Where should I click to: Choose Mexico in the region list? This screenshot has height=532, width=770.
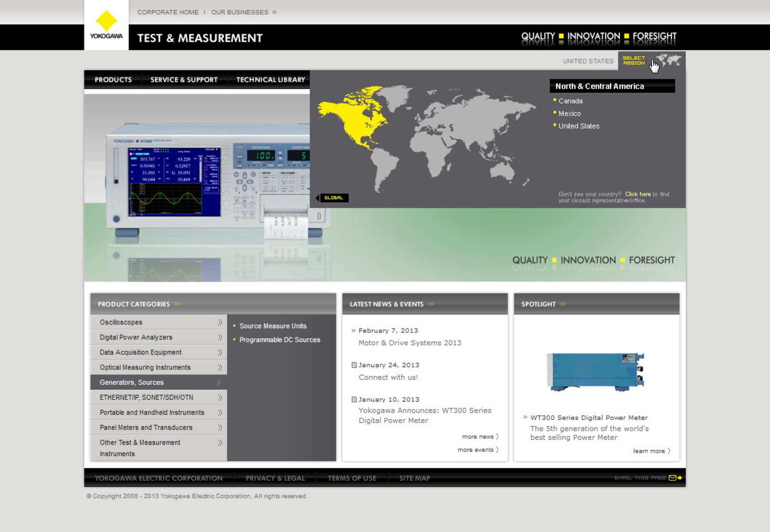click(x=569, y=114)
